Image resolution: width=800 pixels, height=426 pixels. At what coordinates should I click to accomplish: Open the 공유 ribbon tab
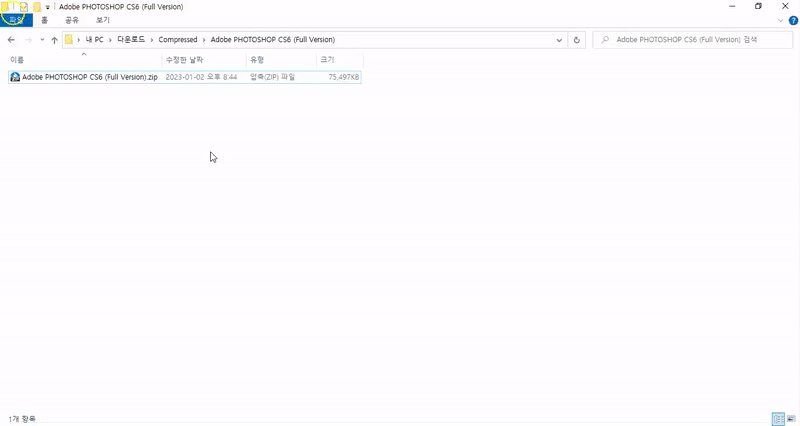(x=72, y=20)
